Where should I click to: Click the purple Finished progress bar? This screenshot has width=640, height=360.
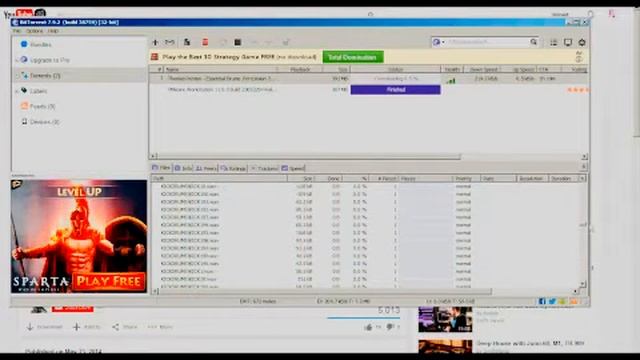point(396,89)
